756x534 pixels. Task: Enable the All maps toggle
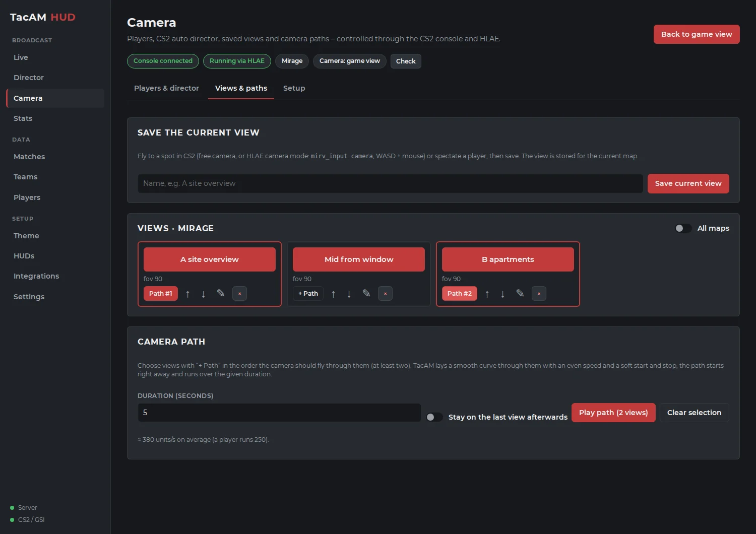click(683, 228)
